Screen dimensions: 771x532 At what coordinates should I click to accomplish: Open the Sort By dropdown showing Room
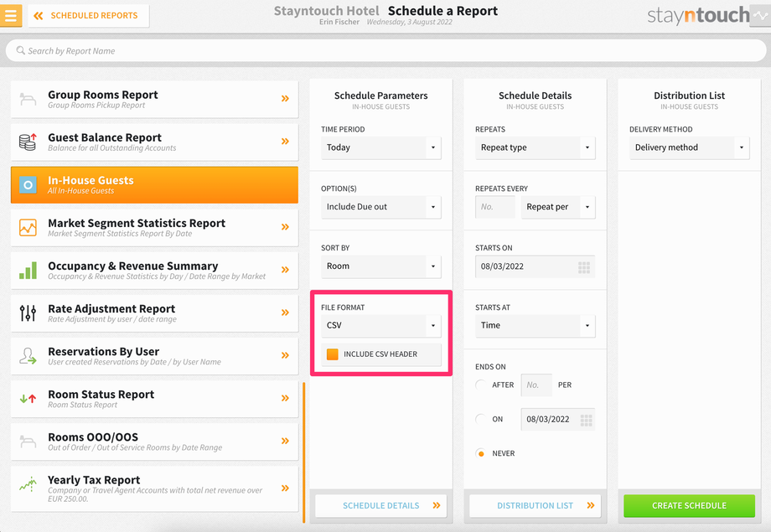[x=381, y=266]
